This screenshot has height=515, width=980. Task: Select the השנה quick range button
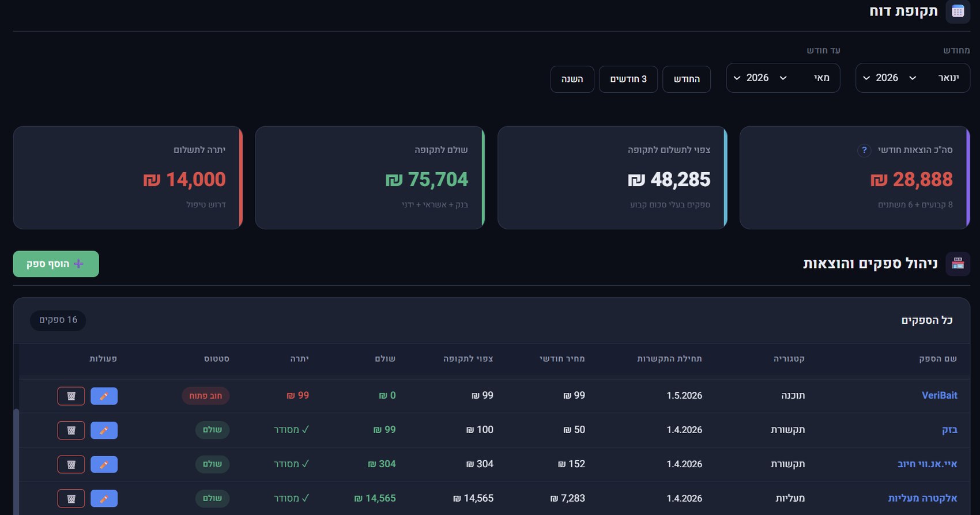point(572,79)
